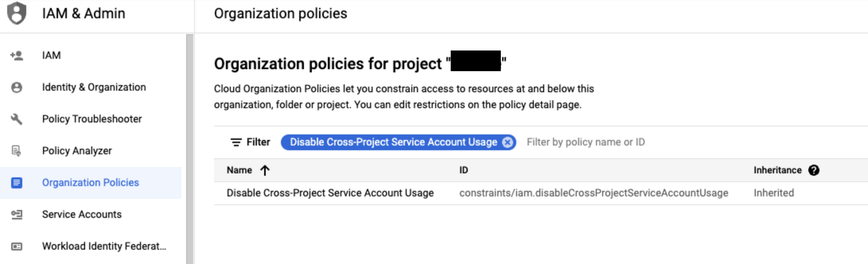Click the Inheritance help question mark icon
This screenshot has width=868, height=264.
814,170
